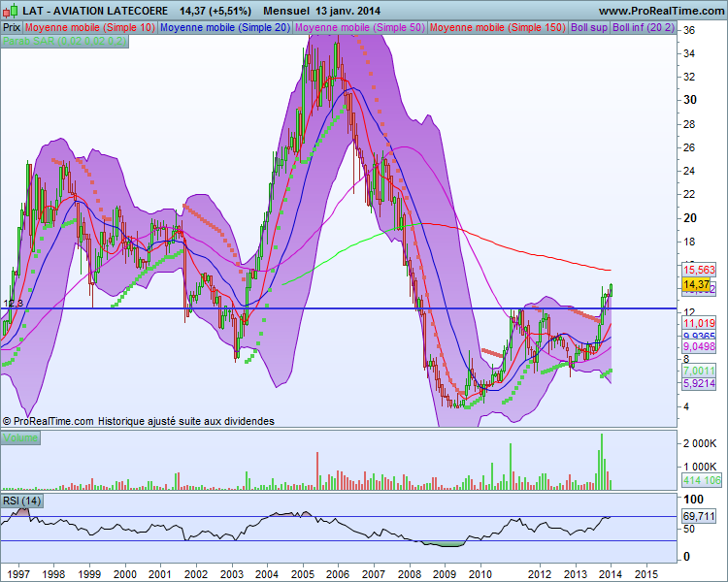728x582 pixels.
Task: Open Moyenne mobile (Simple 50) settings
Action: click(x=360, y=27)
